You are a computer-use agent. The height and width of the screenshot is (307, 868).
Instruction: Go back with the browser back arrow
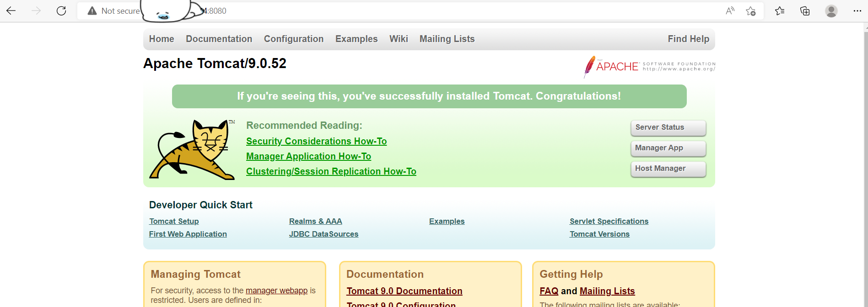click(11, 11)
